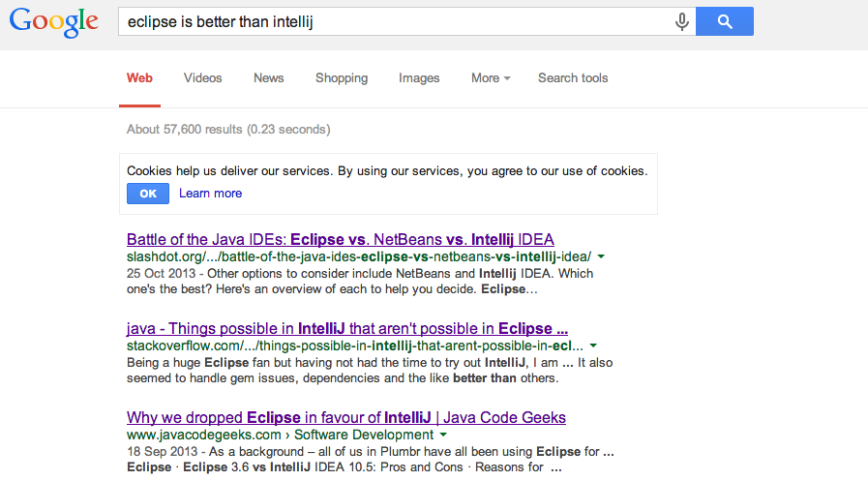The width and height of the screenshot is (868, 481).
Task: Click the blue magnifier search button
Action: [x=724, y=21]
